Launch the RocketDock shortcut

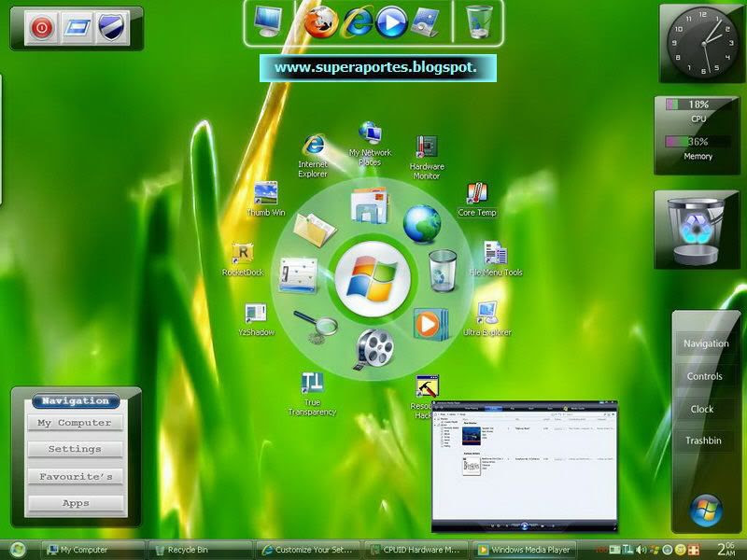243,259
